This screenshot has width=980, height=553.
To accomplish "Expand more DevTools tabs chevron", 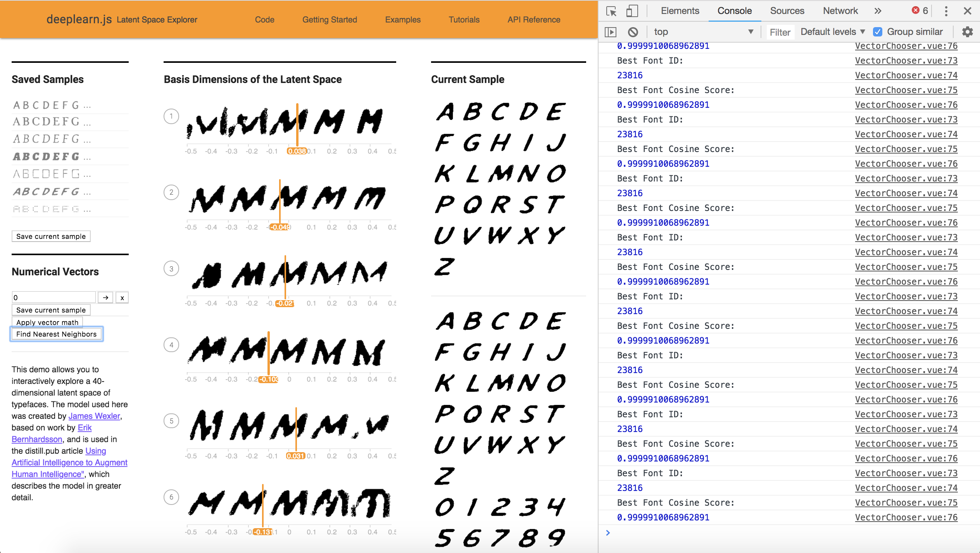I will (x=878, y=11).
